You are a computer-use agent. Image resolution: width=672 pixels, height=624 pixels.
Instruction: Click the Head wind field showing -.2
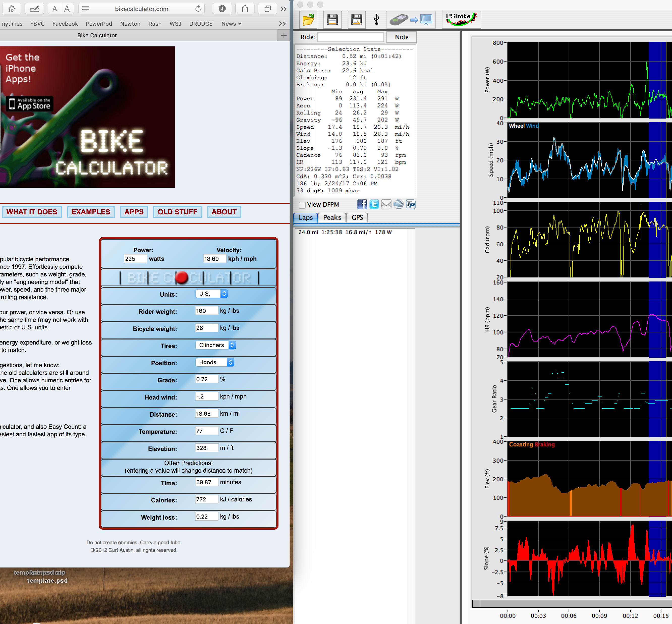207,396
